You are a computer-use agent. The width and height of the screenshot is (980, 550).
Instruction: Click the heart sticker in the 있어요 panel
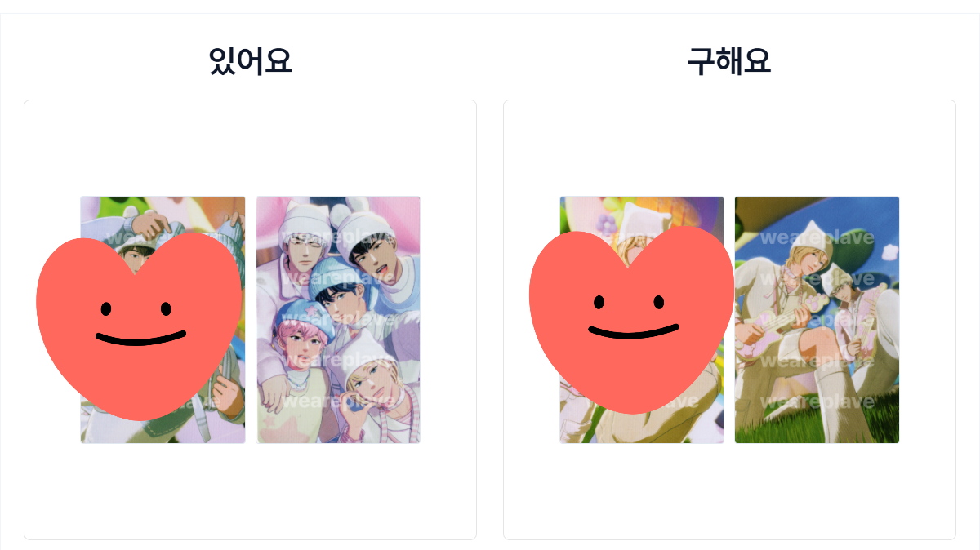[x=140, y=325]
